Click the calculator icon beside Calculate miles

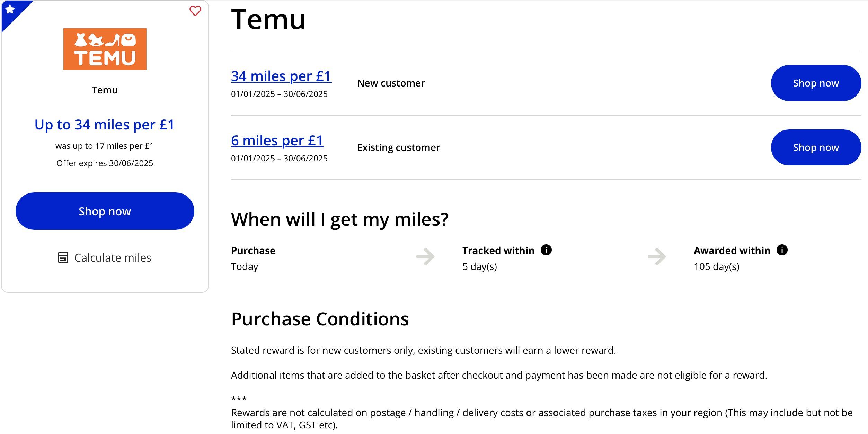(x=63, y=258)
